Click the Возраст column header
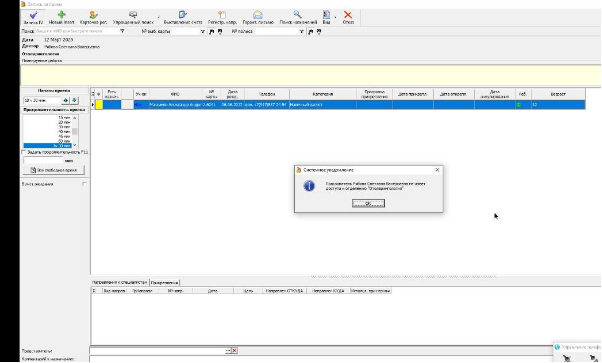The image size is (602, 363). coord(558,94)
